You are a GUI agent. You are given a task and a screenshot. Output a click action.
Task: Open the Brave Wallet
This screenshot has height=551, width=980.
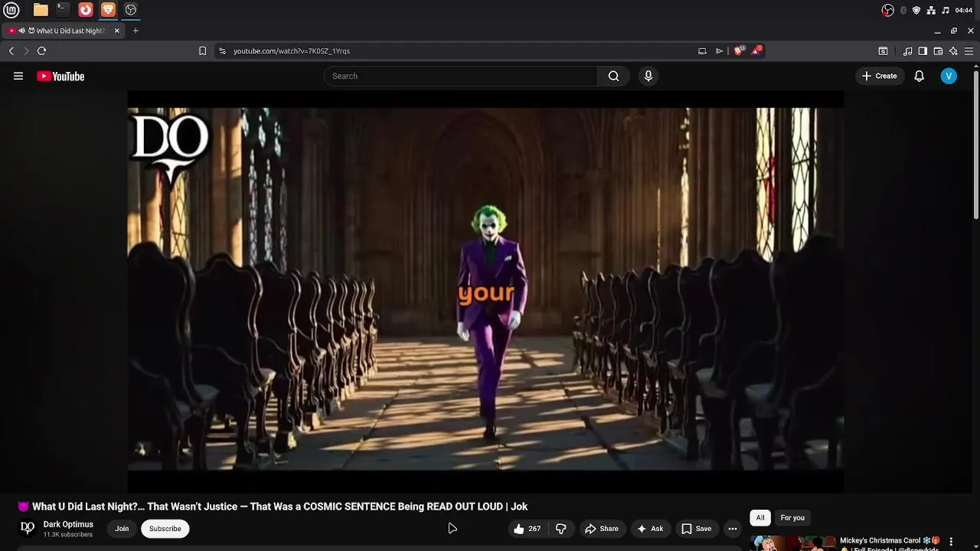[x=938, y=51]
